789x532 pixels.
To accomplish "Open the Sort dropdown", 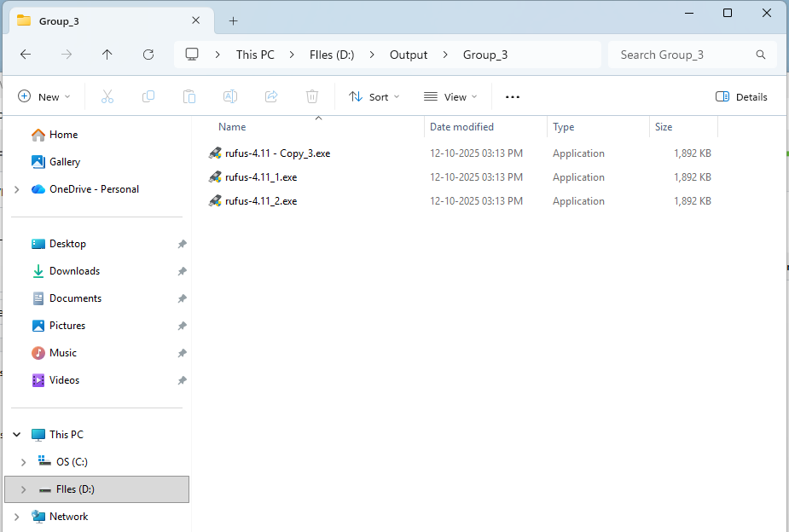I will (374, 96).
